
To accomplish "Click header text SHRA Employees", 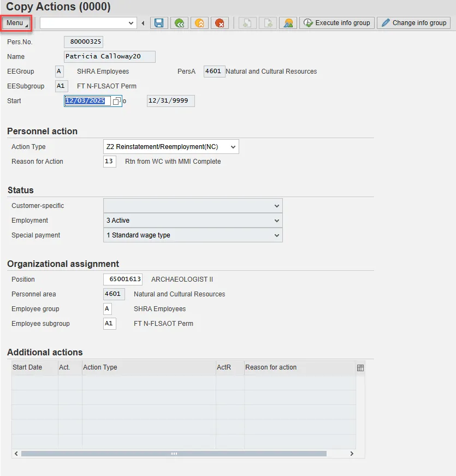I will (x=103, y=72).
